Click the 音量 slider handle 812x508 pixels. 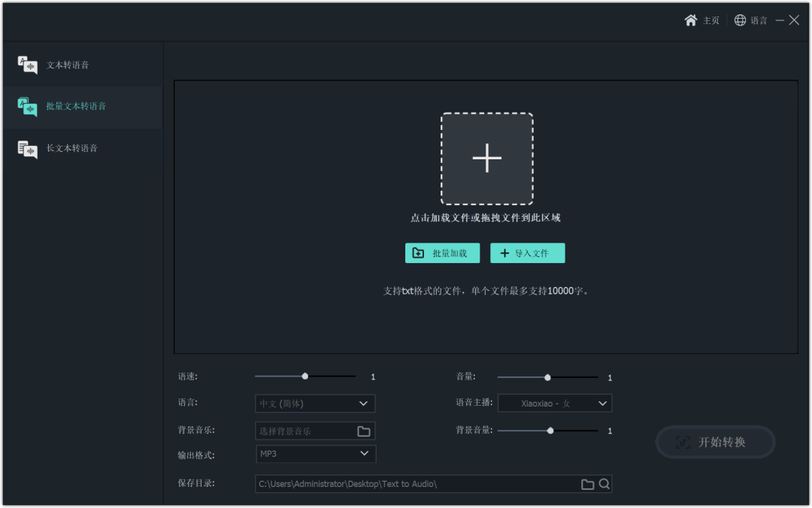tap(547, 377)
